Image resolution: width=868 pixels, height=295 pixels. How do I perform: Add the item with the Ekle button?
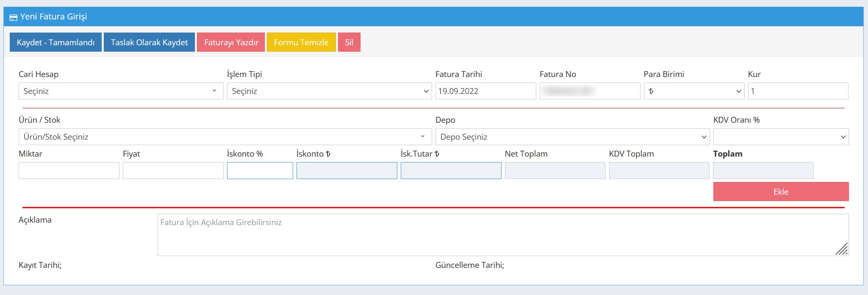coord(780,192)
